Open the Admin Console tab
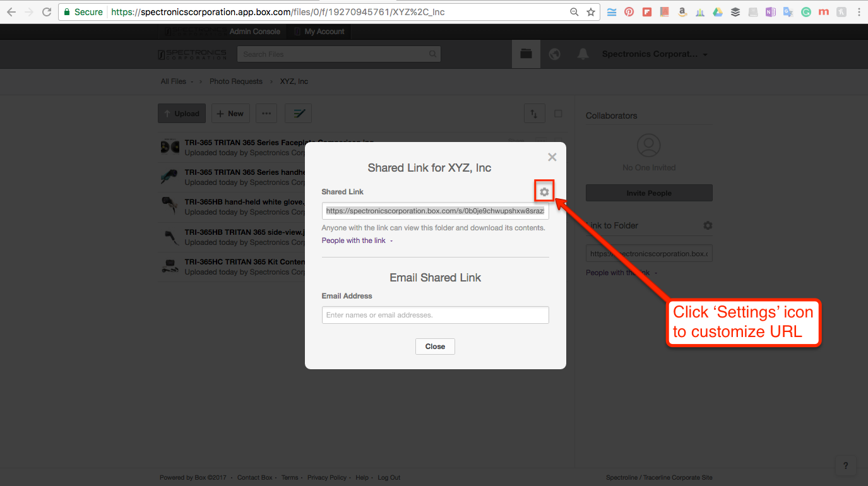 (x=254, y=32)
